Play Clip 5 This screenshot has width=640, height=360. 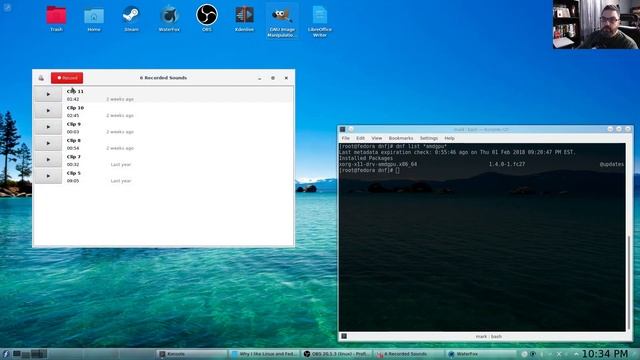(48, 176)
